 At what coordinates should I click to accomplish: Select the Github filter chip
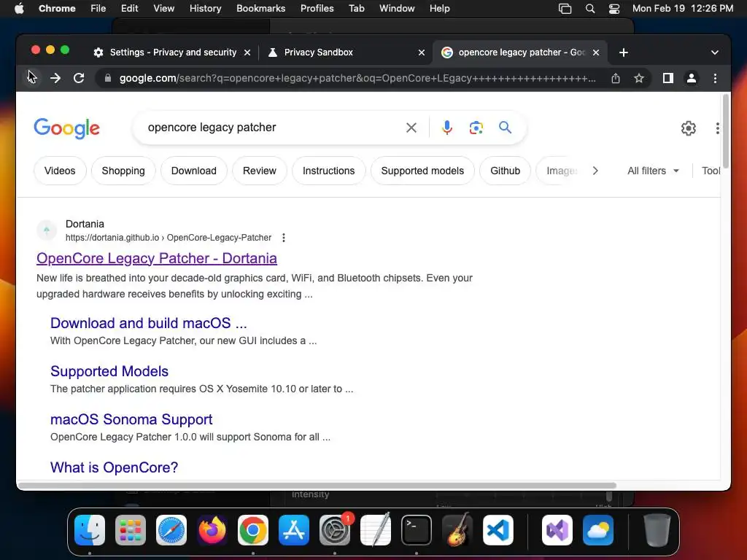(506, 171)
